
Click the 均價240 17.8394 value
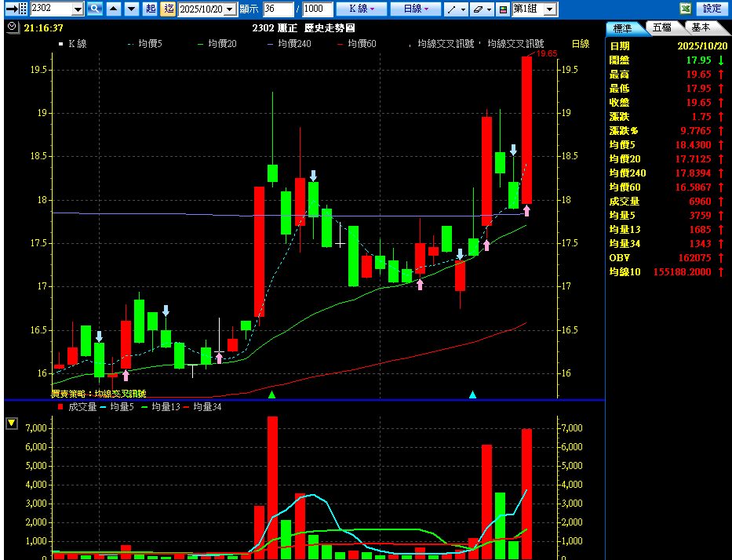[694, 173]
